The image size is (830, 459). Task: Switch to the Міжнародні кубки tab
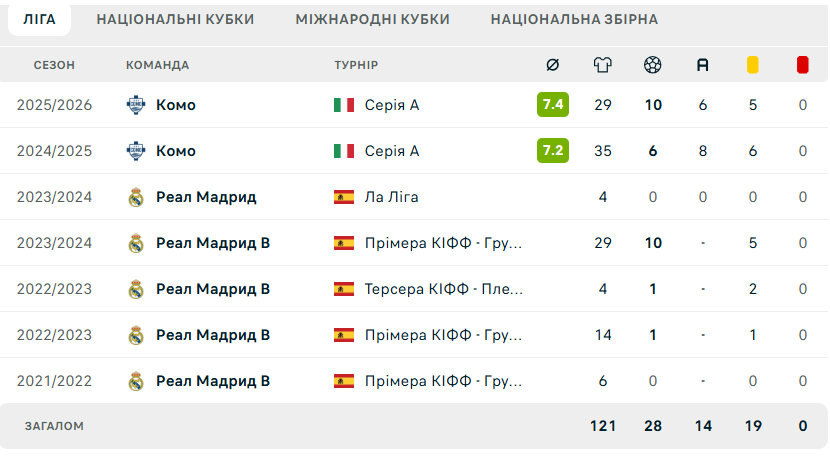point(373,20)
